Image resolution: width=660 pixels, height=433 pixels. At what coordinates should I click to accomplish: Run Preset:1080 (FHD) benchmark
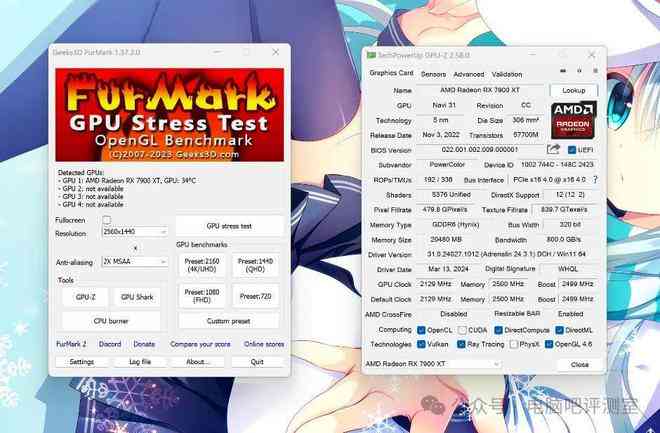coord(202,296)
